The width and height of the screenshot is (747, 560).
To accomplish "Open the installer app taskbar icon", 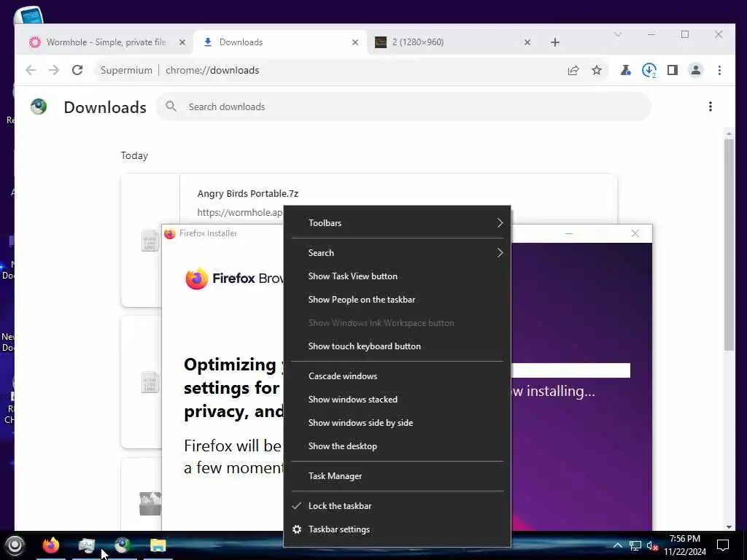I will [x=87, y=545].
